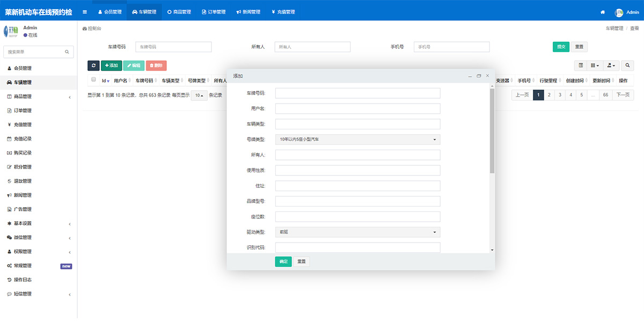
Task: Sort the table by Id column
Action: coord(106,80)
